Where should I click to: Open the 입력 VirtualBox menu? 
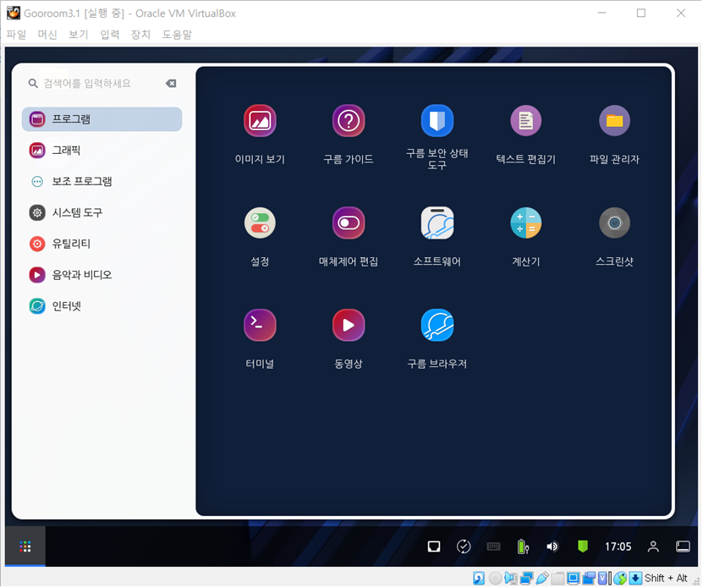[110, 35]
